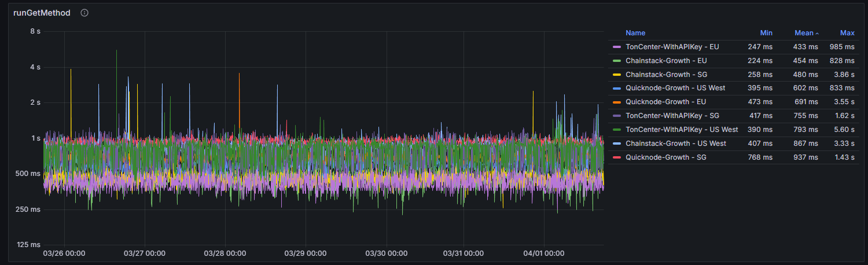This screenshot has width=868, height=265.
Task: Click the 500 ms y-axis label
Action: coord(28,174)
